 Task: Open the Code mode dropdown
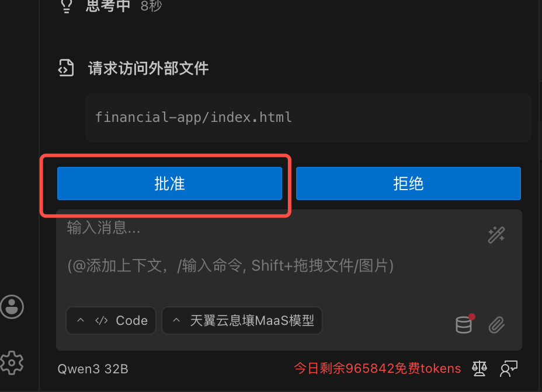coord(110,320)
